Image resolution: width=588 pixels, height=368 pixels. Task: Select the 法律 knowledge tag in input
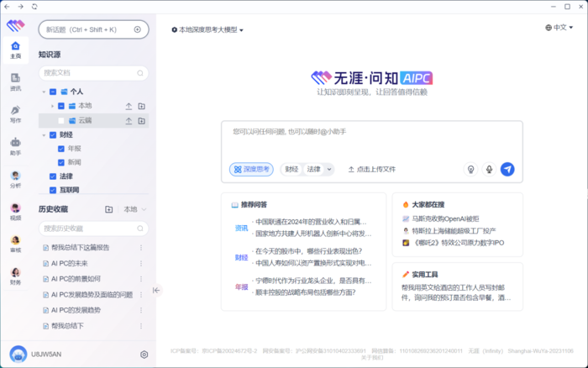[x=313, y=169]
